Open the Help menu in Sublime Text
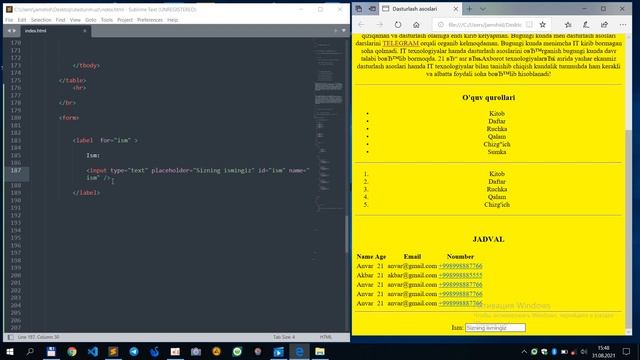 click(x=173, y=20)
